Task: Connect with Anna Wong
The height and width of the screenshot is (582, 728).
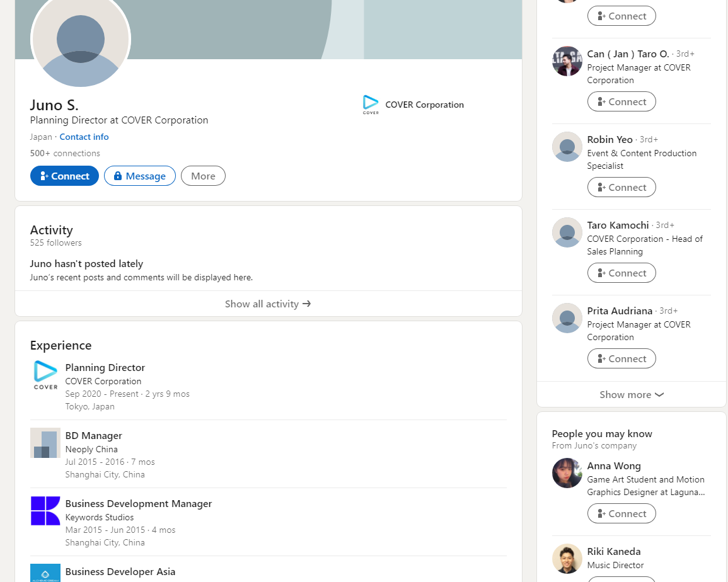Action: pos(621,514)
